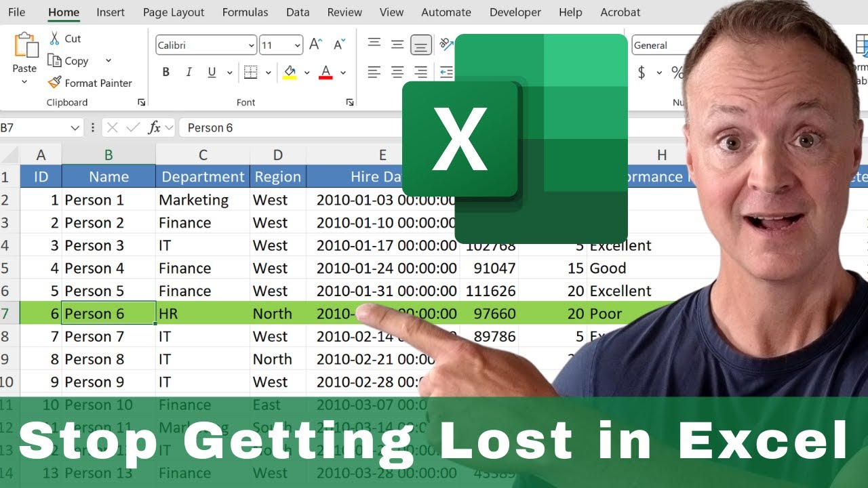Select Align Left
Screen dimensions: 868x488
pyautogui.click(x=374, y=72)
